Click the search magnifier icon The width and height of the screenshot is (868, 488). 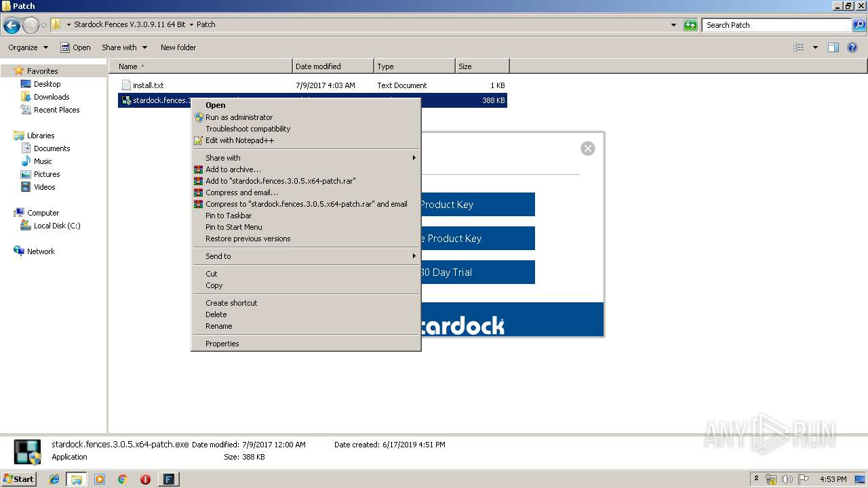pos(859,25)
